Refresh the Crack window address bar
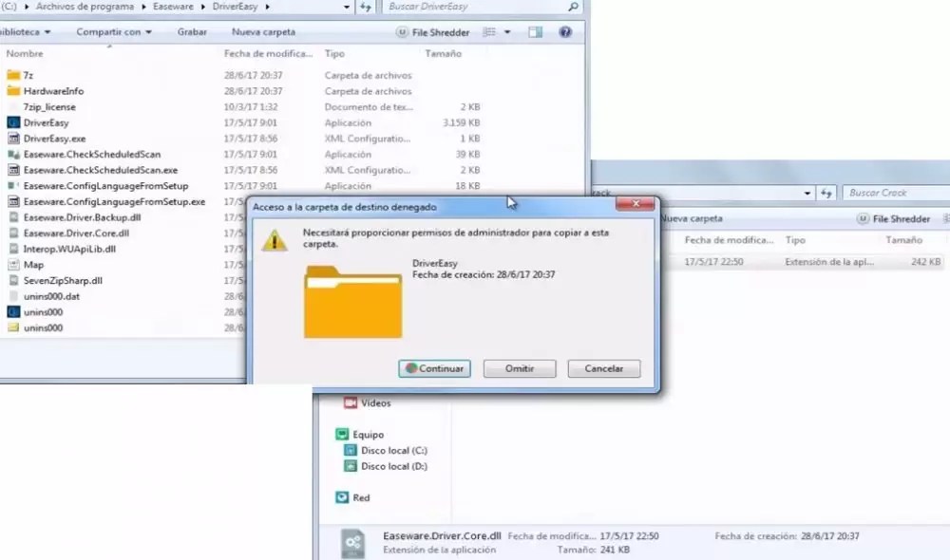This screenshot has height=560, width=950. (x=826, y=193)
